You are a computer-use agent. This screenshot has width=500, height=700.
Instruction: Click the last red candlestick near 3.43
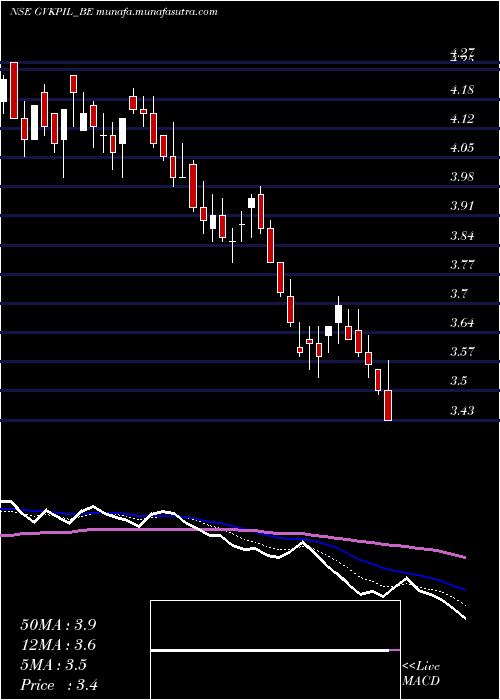[x=388, y=405]
